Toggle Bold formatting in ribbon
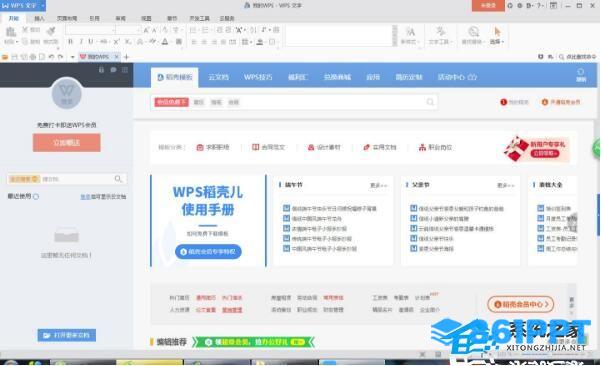 71,41
